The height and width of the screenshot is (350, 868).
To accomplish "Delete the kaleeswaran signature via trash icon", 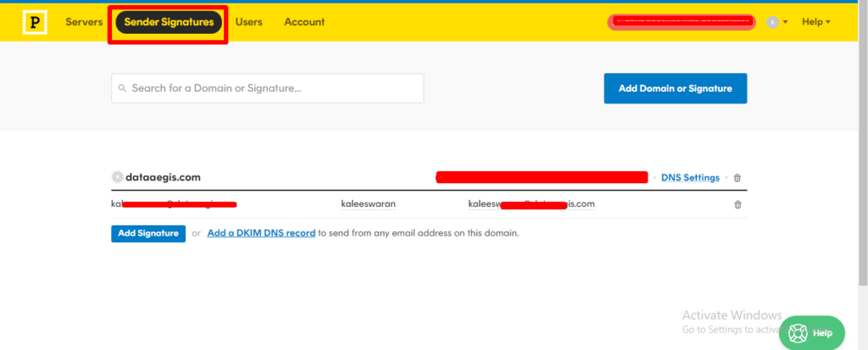I will [737, 204].
